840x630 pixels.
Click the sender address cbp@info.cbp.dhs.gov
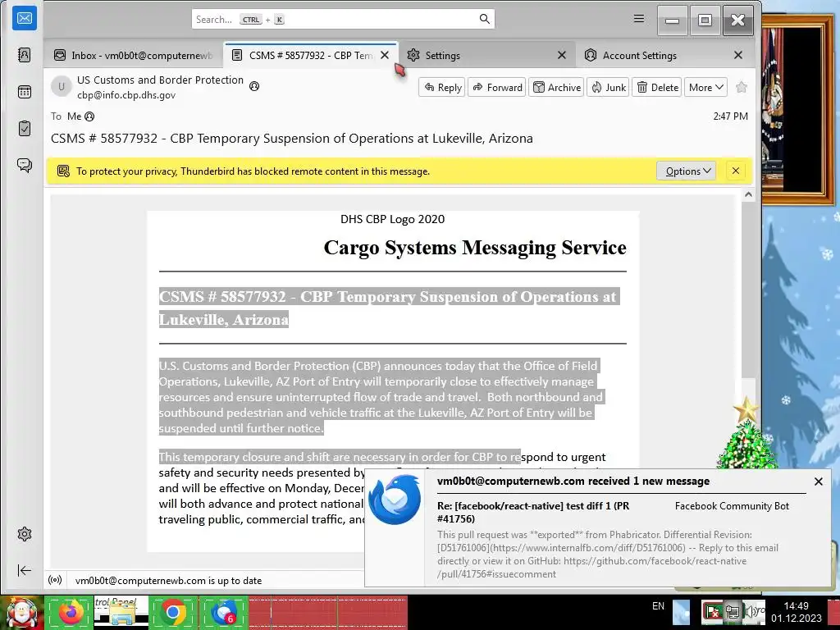[126, 95]
